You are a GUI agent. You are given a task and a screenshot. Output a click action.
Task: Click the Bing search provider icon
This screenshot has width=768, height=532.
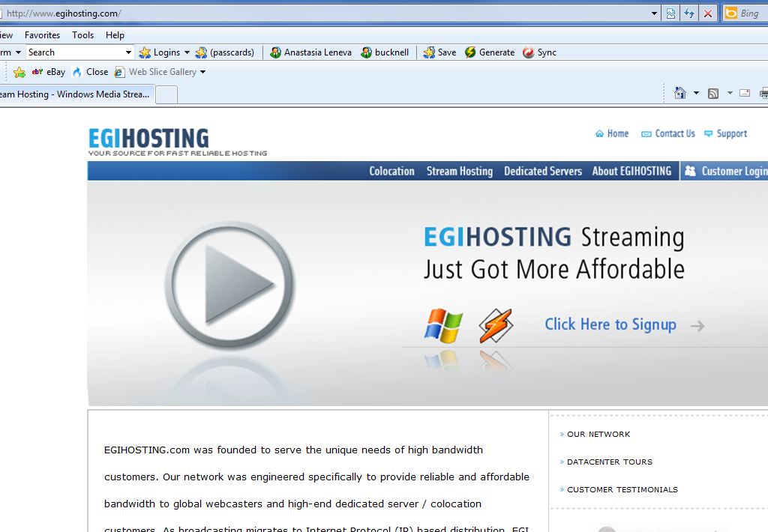click(x=730, y=13)
